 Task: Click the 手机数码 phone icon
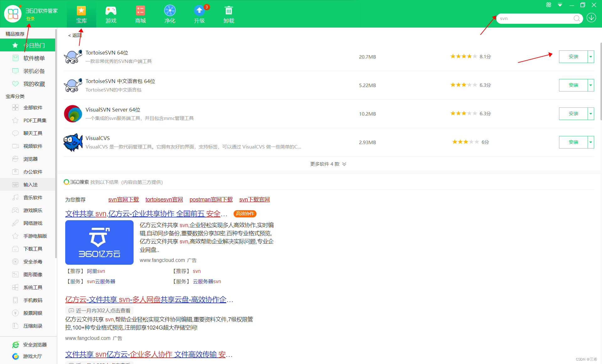(x=15, y=300)
